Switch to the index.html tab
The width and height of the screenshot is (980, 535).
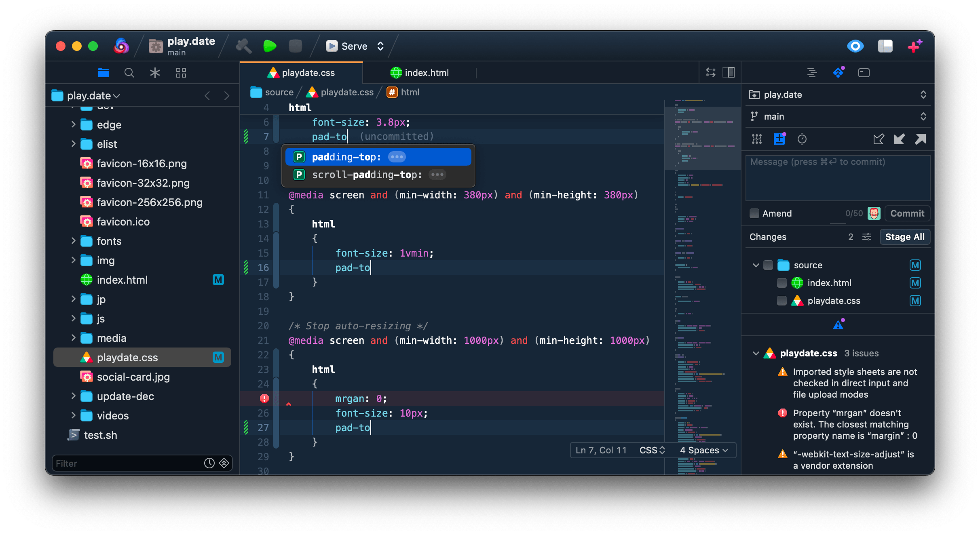pyautogui.click(x=420, y=73)
